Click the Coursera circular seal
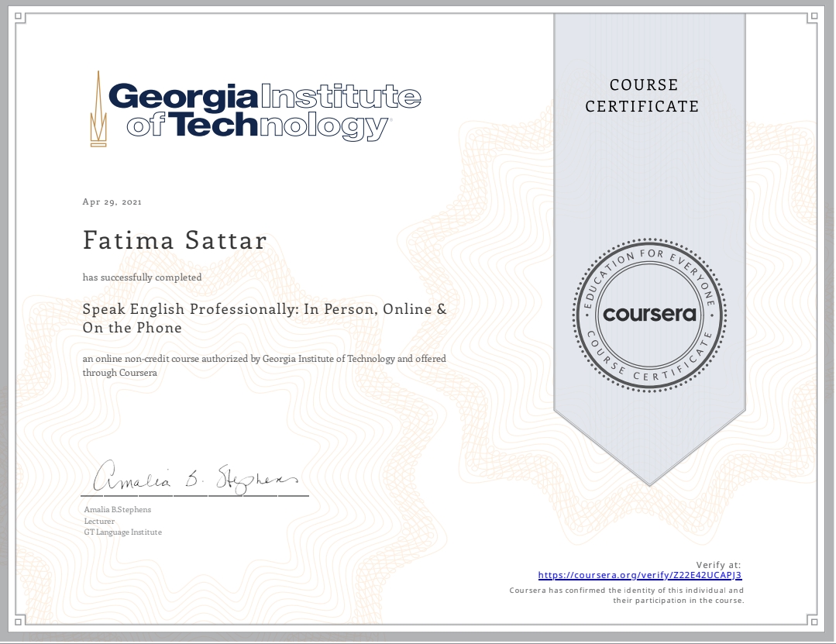 (x=649, y=315)
